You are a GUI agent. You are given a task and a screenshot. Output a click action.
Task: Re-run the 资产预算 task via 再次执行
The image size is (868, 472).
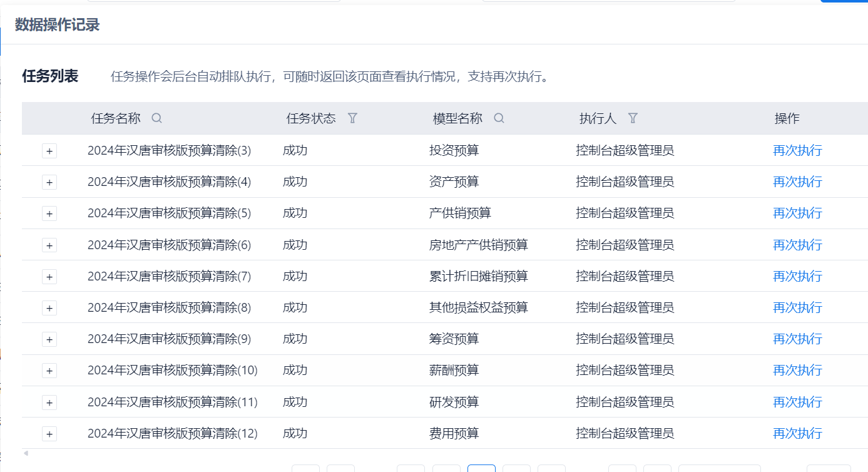tap(797, 182)
